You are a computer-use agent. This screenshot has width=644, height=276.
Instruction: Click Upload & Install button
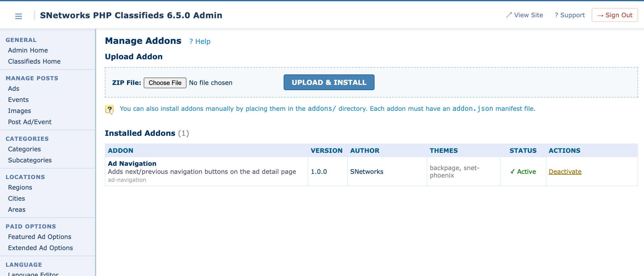(329, 82)
